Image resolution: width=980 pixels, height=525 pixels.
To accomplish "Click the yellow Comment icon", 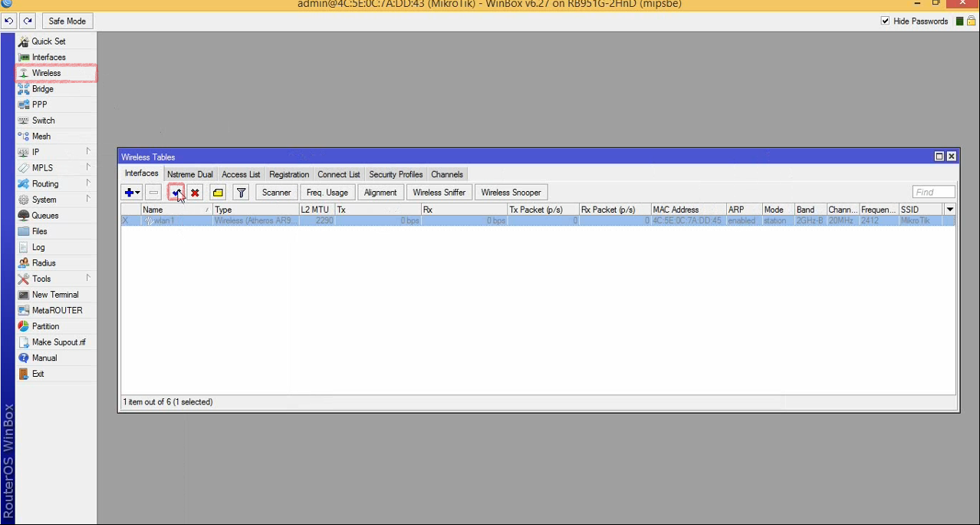I will coord(218,193).
